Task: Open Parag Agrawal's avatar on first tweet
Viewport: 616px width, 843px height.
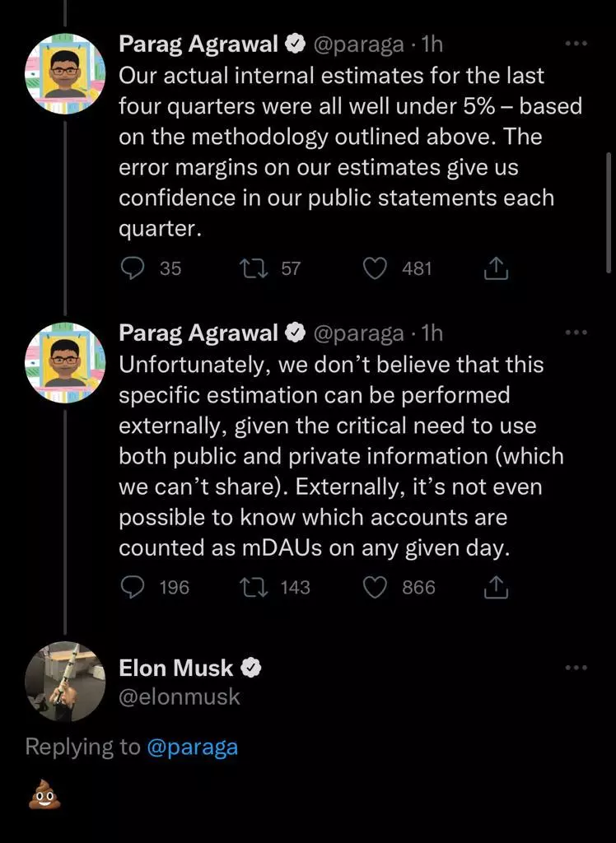Action: 66,73
